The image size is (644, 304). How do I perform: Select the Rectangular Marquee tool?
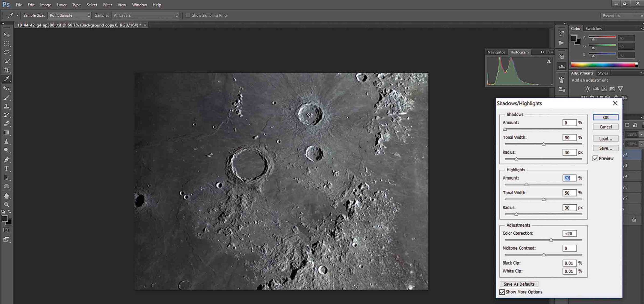coord(7,43)
